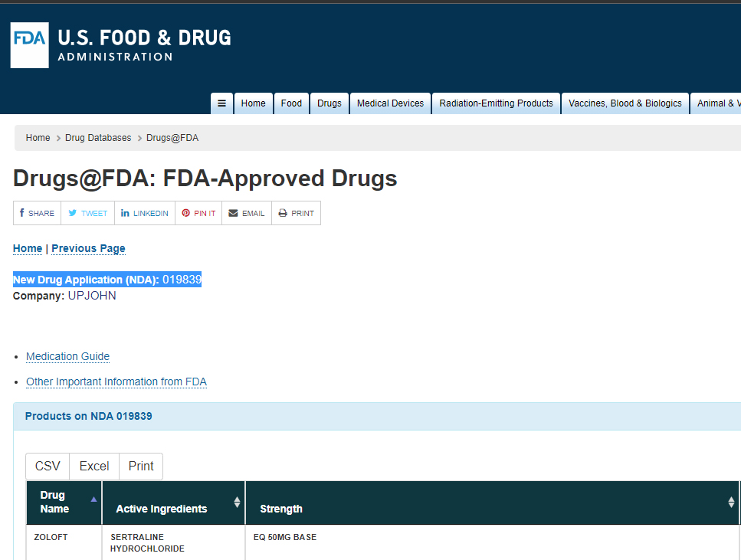Go to Drugs@FDA breadcrumb

click(x=172, y=138)
